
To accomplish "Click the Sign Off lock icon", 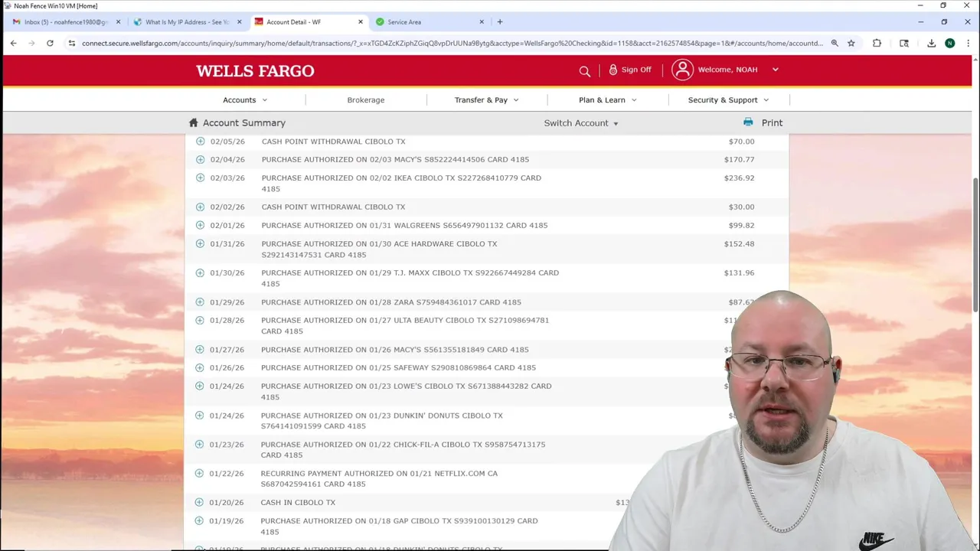I will (613, 70).
